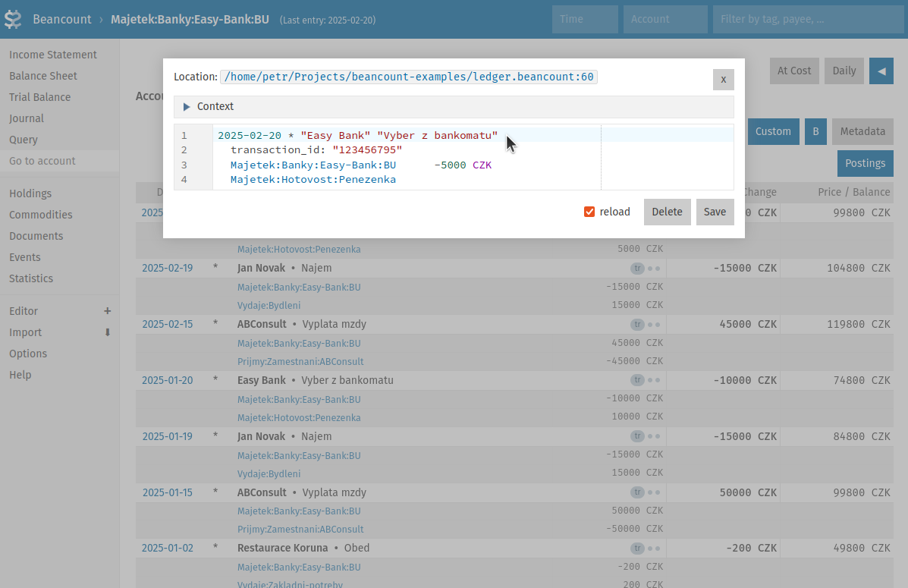Delete the transaction entry

click(x=667, y=212)
